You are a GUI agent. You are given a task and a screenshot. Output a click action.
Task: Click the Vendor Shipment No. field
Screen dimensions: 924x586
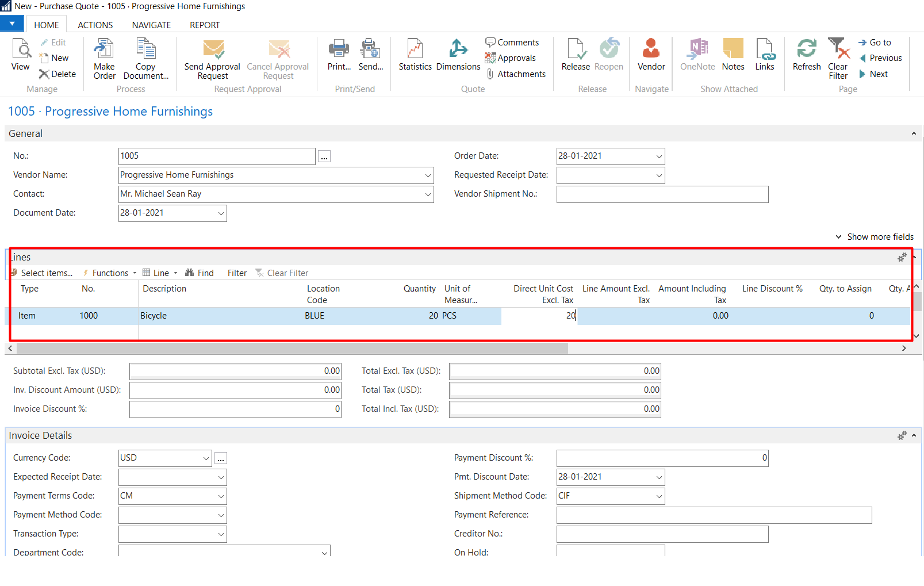pyautogui.click(x=662, y=194)
